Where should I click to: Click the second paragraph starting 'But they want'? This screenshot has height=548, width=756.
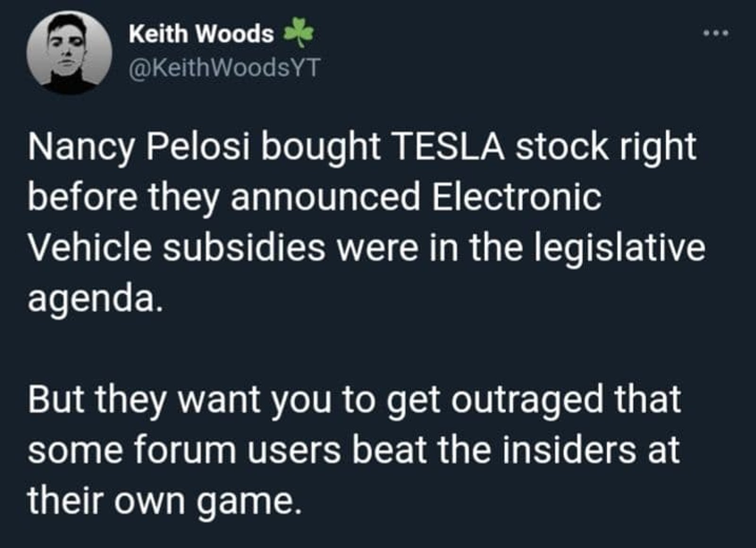tap(354, 449)
